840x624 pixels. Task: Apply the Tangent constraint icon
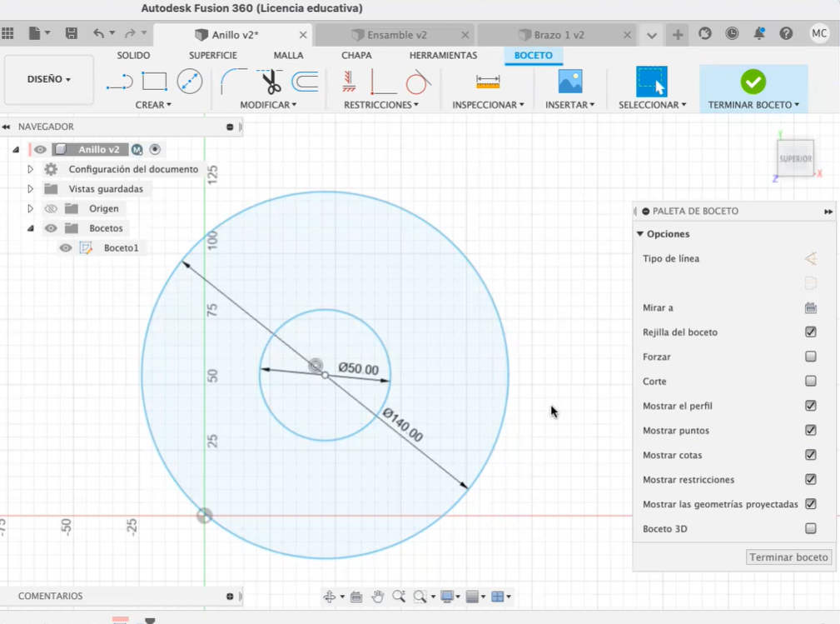click(418, 82)
